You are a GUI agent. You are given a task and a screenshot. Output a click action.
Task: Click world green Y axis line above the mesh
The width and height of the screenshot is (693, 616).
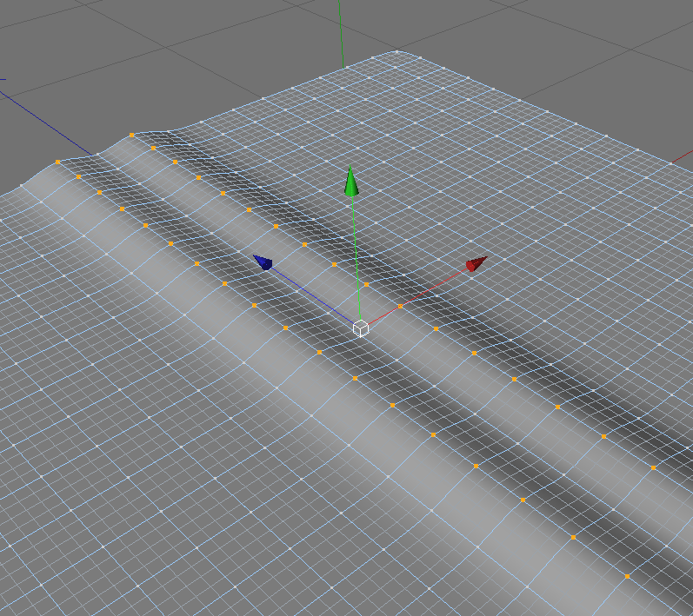[x=341, y=33]
